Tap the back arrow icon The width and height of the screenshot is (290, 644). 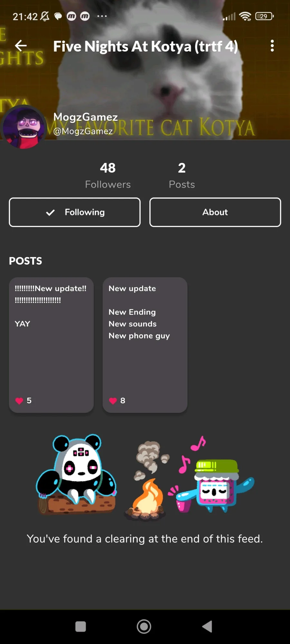pos(21,46)
